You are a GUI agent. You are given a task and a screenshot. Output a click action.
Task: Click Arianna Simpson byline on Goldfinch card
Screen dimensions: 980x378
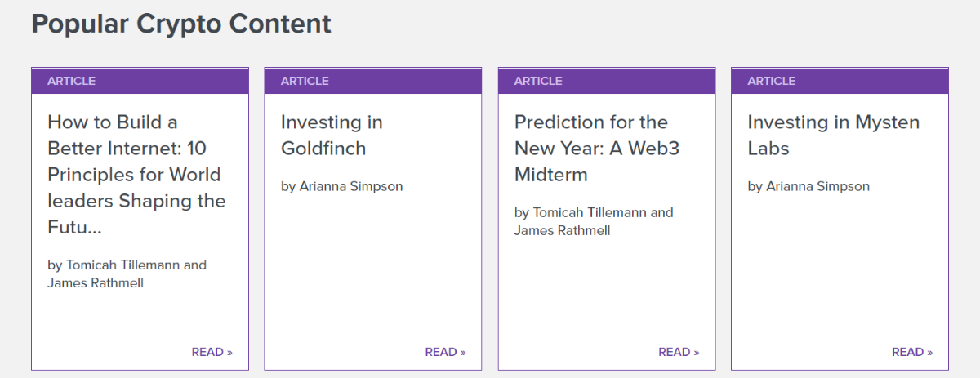click(351, 186)
